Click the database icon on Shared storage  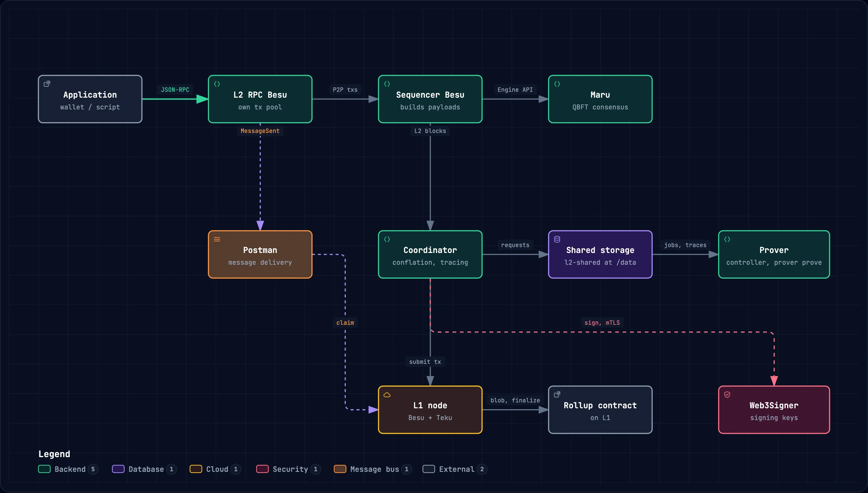pyautogui.click(x=557, y=239)
